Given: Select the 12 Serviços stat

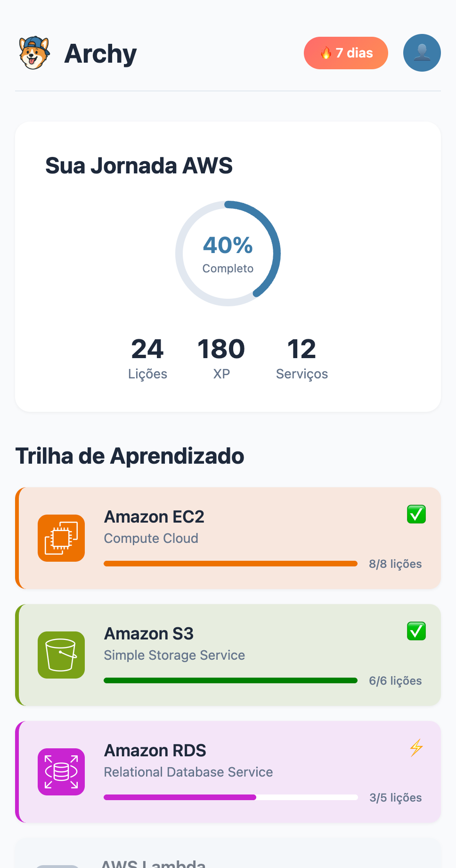Looking at the screenshot, I should point(302,358).
